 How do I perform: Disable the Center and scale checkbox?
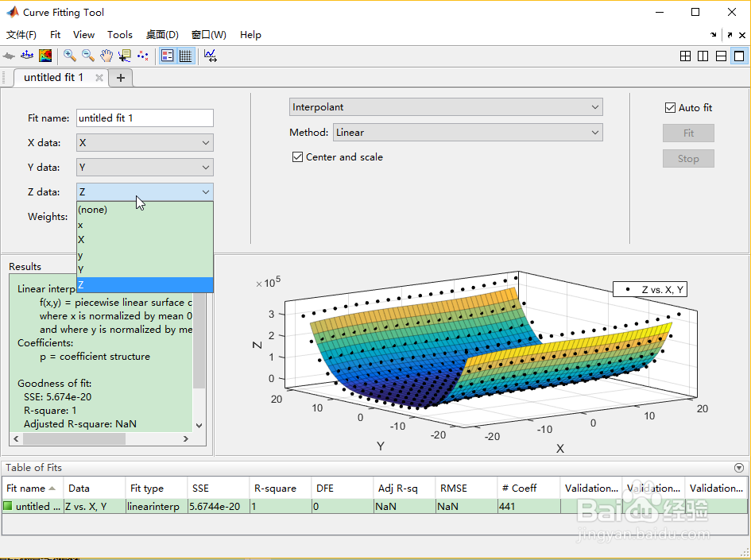(x=297, y=157)
